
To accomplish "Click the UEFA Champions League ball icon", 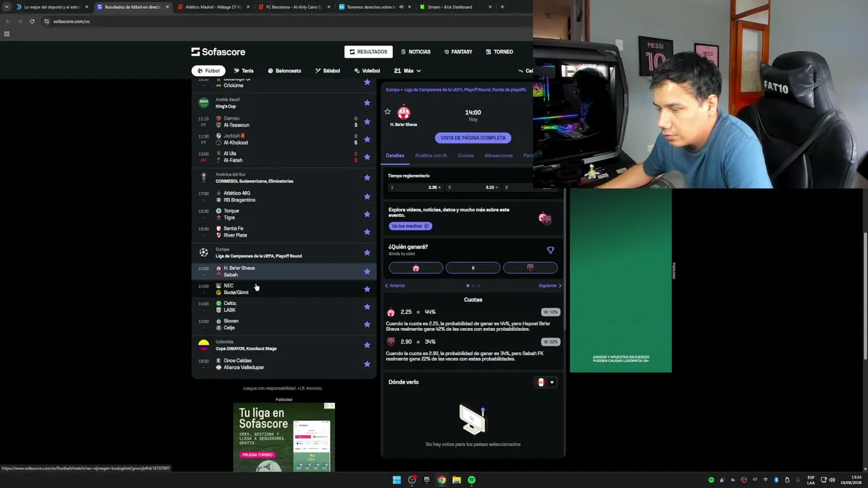I will (203, 252).
